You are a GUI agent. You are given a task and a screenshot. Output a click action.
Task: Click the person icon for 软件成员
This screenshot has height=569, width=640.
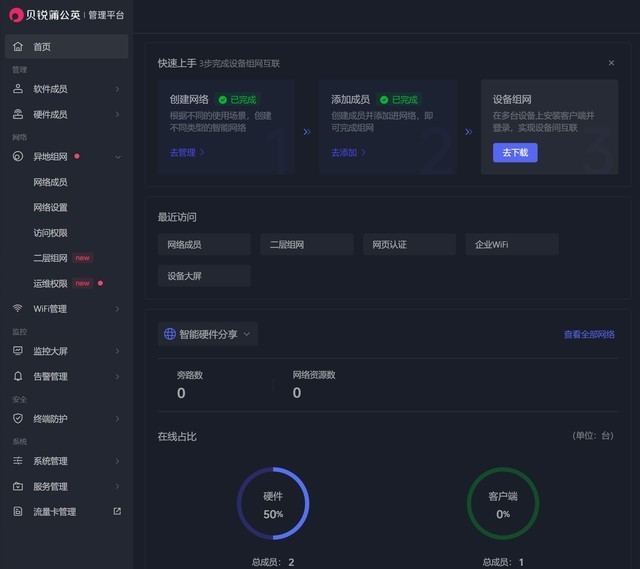point(18,89)
